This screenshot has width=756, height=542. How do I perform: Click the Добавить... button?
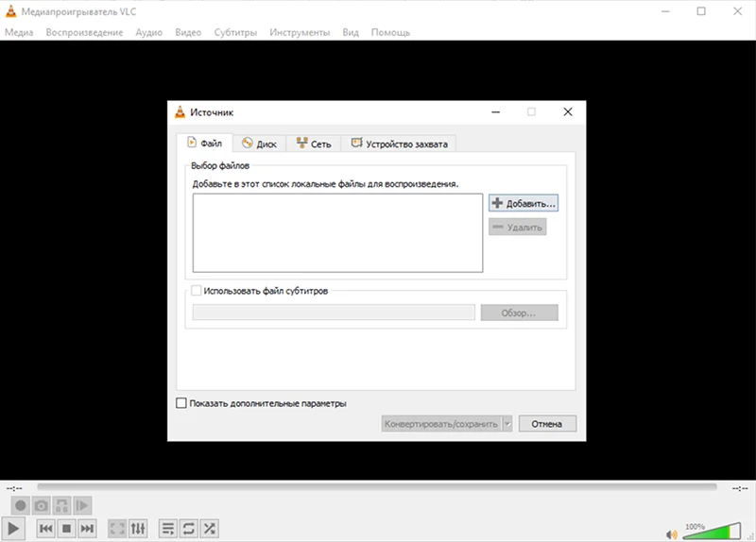pos(524,203)
